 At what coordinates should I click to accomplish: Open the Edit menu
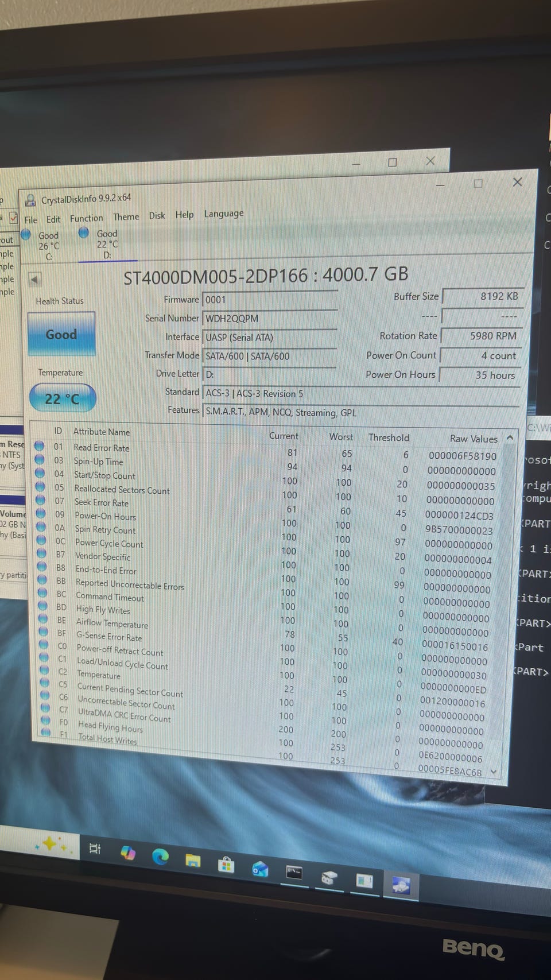53,219
